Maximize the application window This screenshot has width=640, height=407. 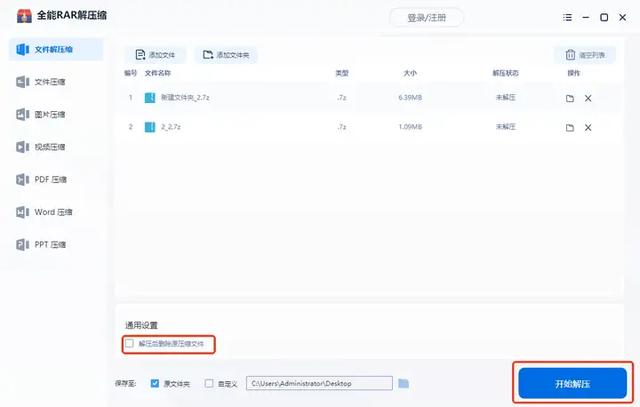pyautogui.click(x=604, y=18)
